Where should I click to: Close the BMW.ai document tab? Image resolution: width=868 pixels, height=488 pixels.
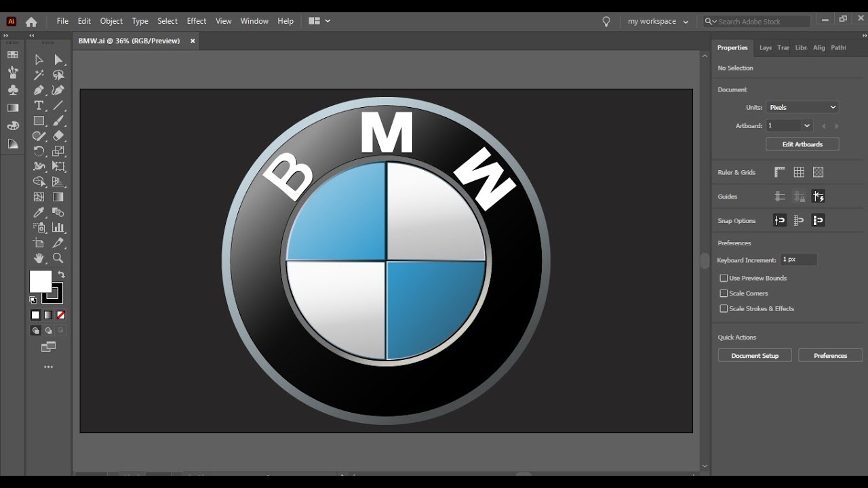(193, 41)
